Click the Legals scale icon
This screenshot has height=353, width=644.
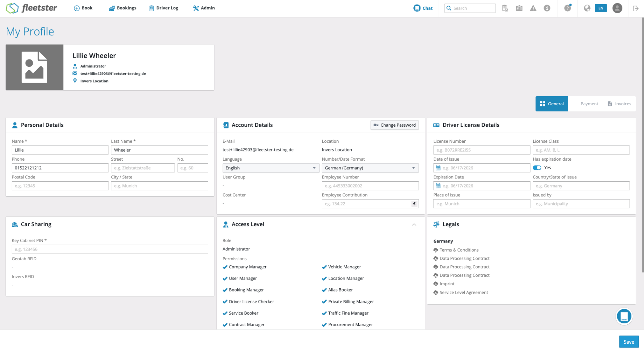click(436, 224)
